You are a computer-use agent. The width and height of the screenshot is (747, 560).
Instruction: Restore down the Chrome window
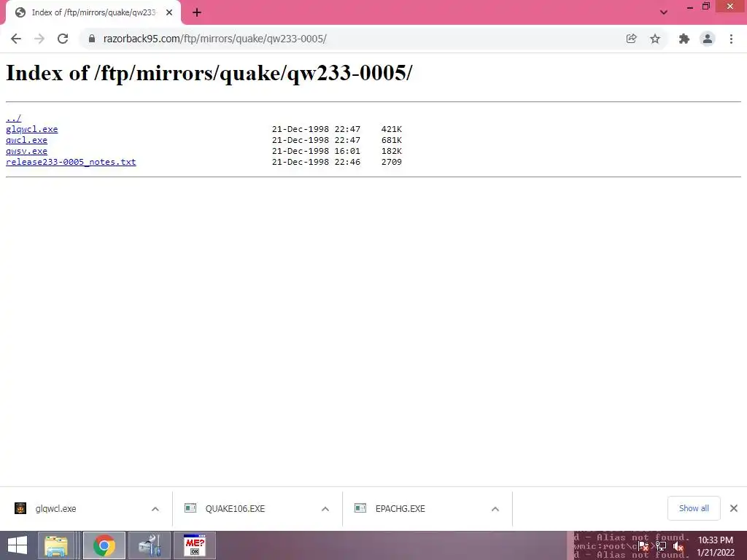(706, 6)
